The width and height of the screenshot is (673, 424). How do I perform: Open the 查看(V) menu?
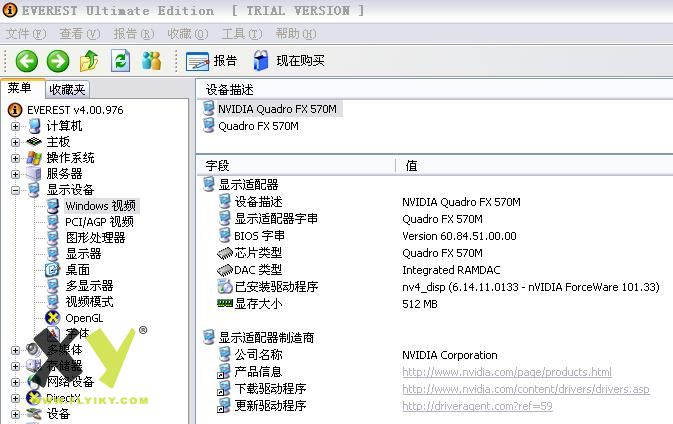coord(80,33)
